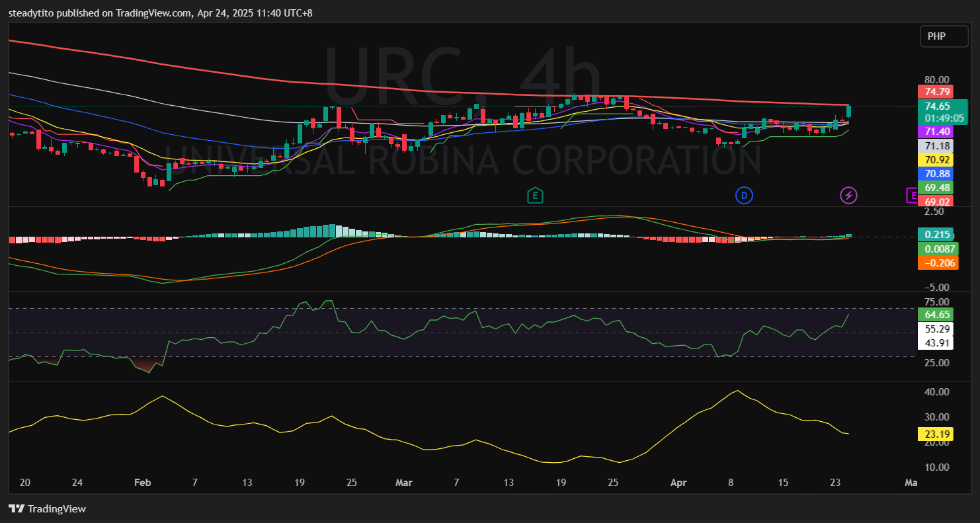980x523 pixels.
Task: Select the purple 71.40 moving average label
Action: (x=935, y=132)
